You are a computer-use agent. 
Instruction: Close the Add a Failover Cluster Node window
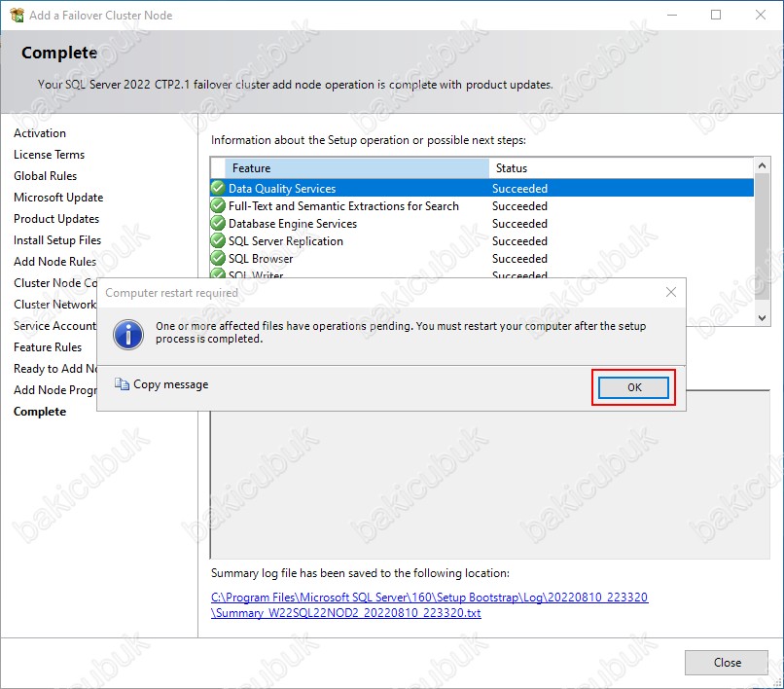760,15
